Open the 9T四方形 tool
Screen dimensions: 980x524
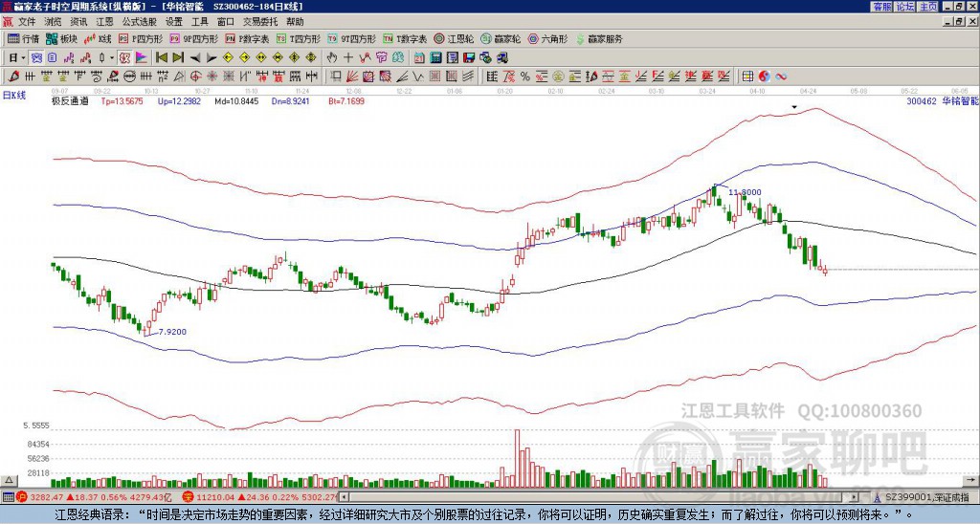(x=351, y=38)
